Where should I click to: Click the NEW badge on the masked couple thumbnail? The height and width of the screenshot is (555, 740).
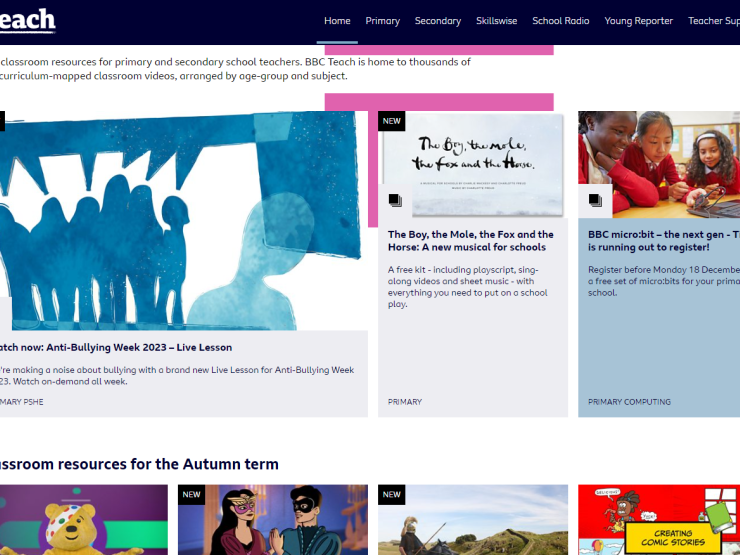191,495
